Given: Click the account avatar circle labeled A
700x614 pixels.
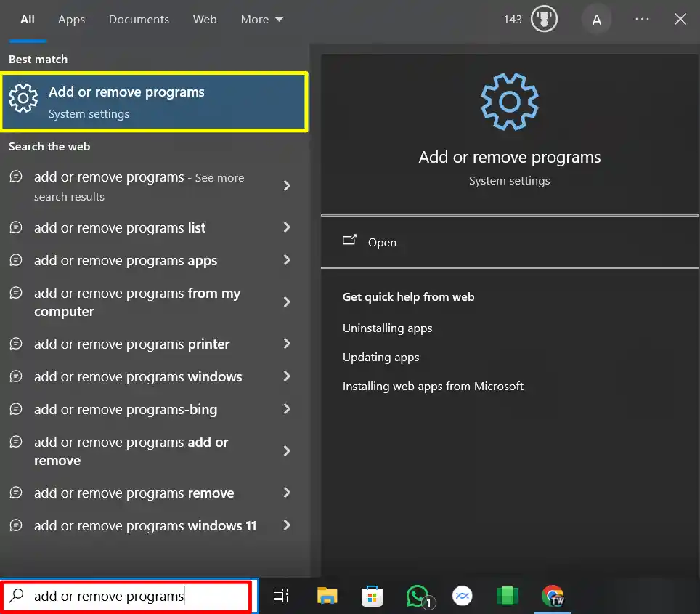Looking at the screenshot, I should tap(597, 19).
